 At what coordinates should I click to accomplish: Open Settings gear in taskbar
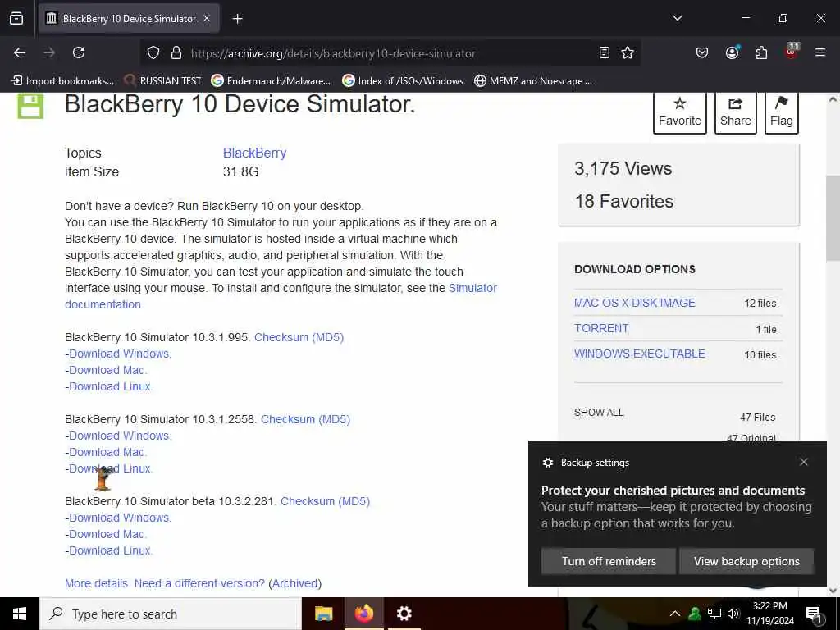[404, 614]
